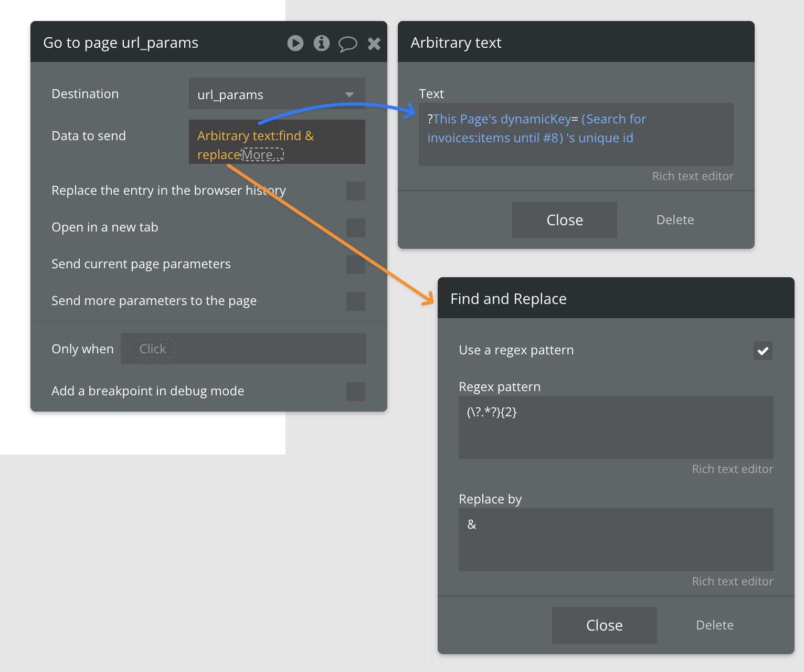This screenshot has width=804, height=672.
Task: Check Send current page parameters box
Action: (355, 265)
